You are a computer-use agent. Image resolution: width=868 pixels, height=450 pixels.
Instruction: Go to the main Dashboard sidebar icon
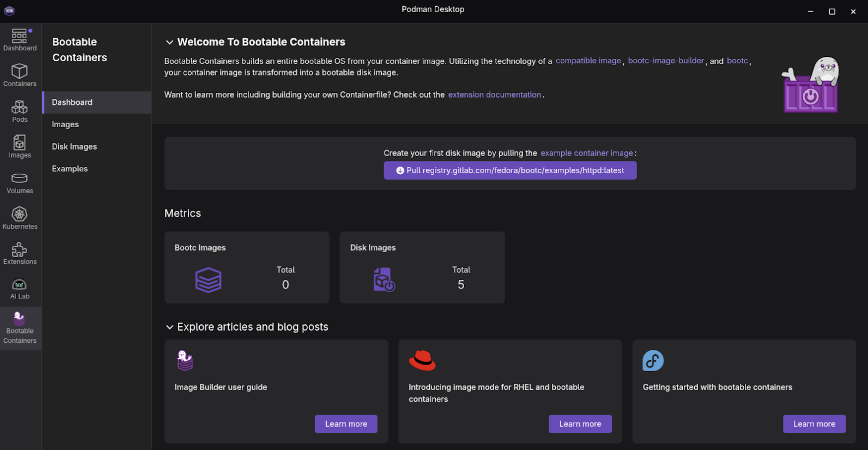[x=19, y=40]
